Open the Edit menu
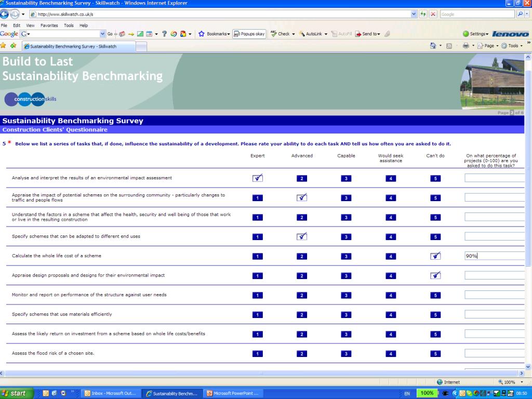 click(17, 25)
